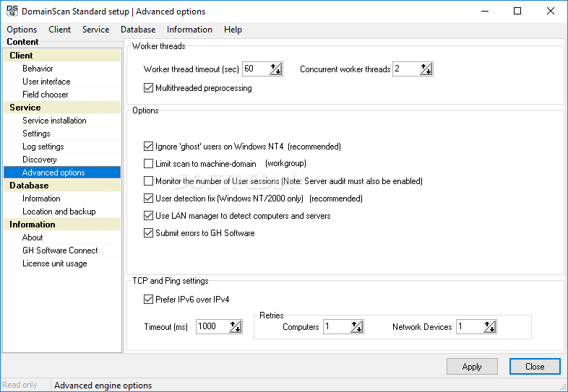Click the Concurrent worker threads spinner arrows

point(426,69)
